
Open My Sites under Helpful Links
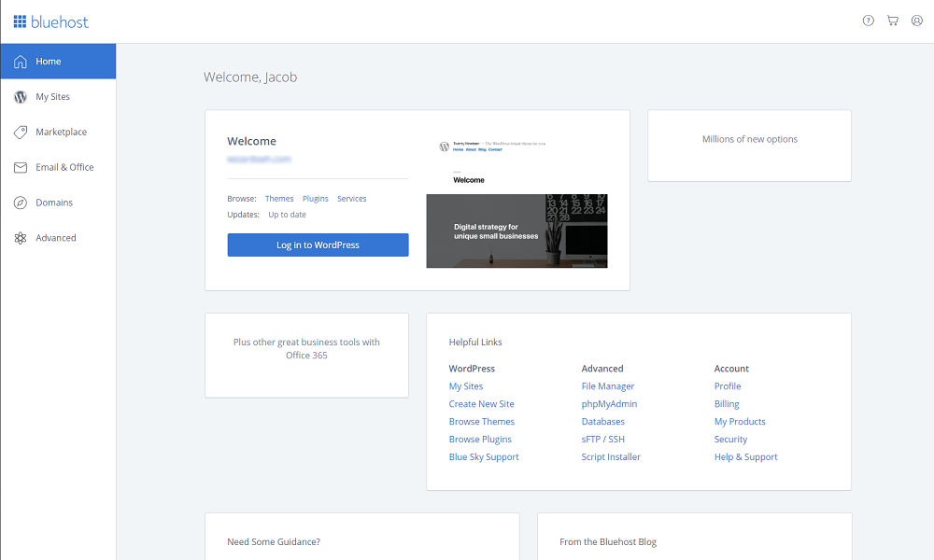pos(466,386)
